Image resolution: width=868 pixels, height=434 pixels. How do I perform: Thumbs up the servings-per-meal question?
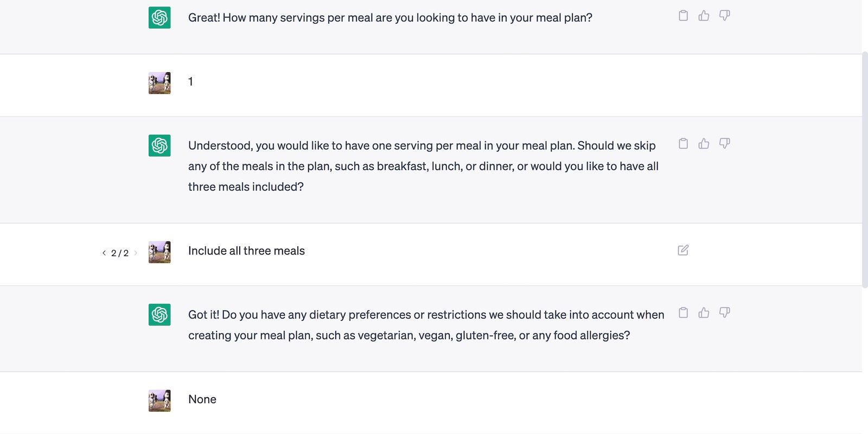click(x=704, y=16)
